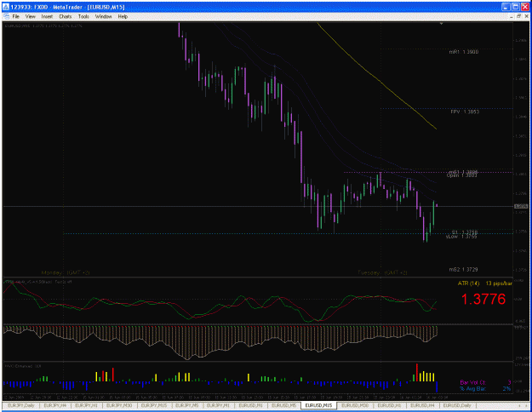Click the Monday (GMT +2) day label
This screenshot has height=412, width=532.
(x=66, y=272)
